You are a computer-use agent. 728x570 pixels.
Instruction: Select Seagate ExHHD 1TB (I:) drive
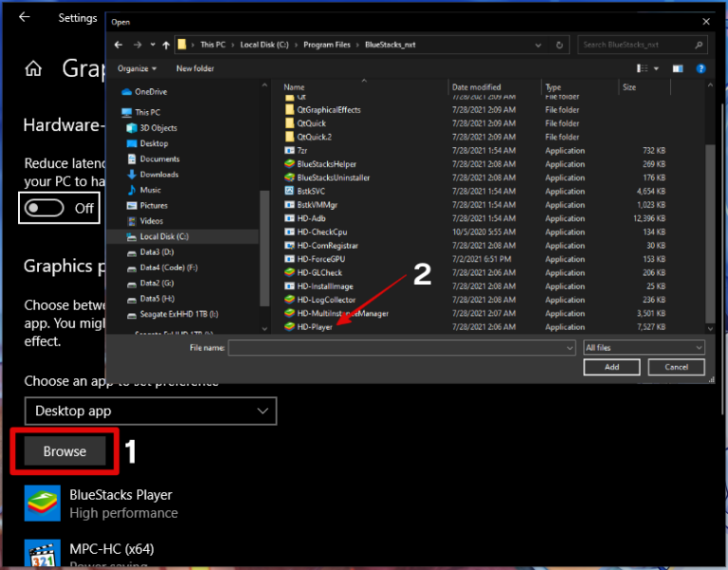click(x=173, y=315)
